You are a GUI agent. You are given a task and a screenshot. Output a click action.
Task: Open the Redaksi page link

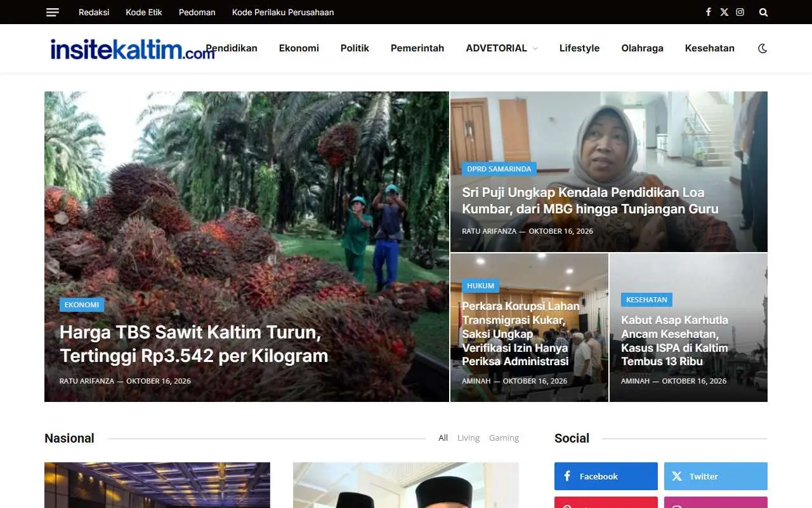(x=94, y=12)
